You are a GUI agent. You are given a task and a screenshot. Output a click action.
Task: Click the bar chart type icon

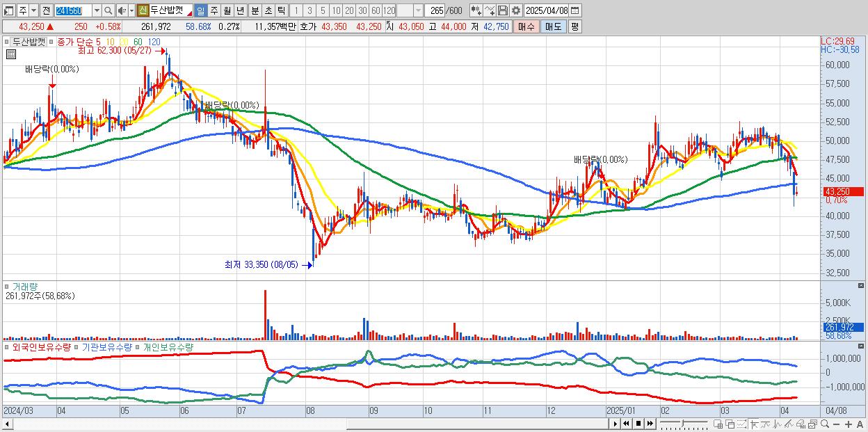pos(778,424)
